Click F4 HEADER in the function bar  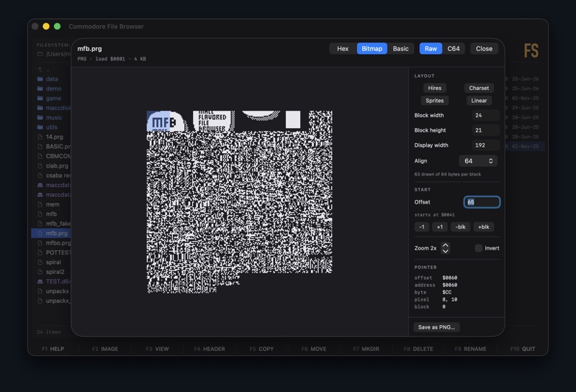pyautogui.click(x=210, y=349)
